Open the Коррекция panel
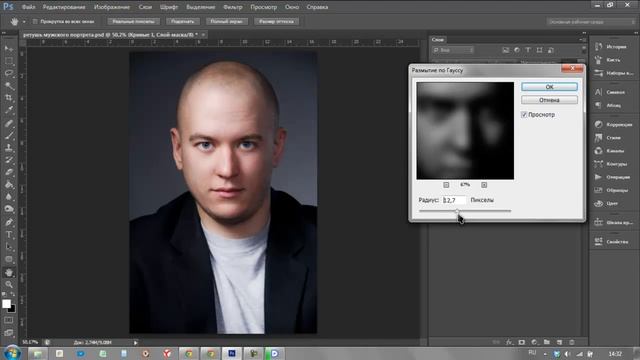Viewport: 640px width, 360px height. tap(613, 124)
